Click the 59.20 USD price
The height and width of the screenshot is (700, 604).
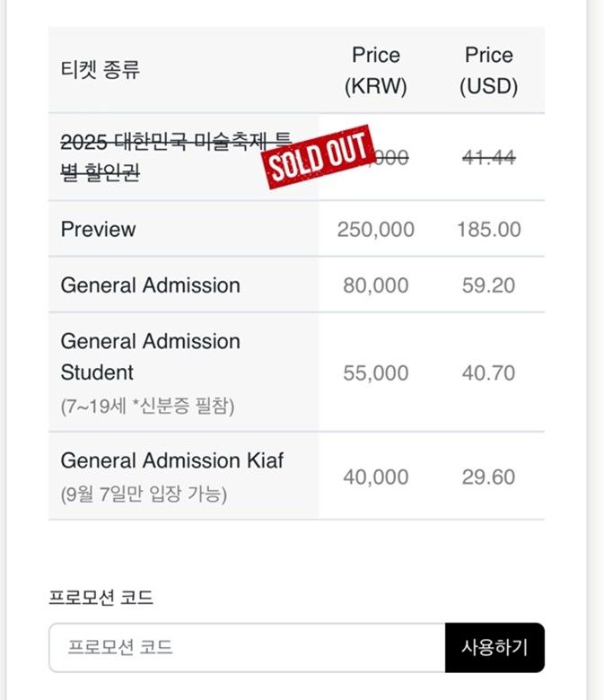[489, 285]
